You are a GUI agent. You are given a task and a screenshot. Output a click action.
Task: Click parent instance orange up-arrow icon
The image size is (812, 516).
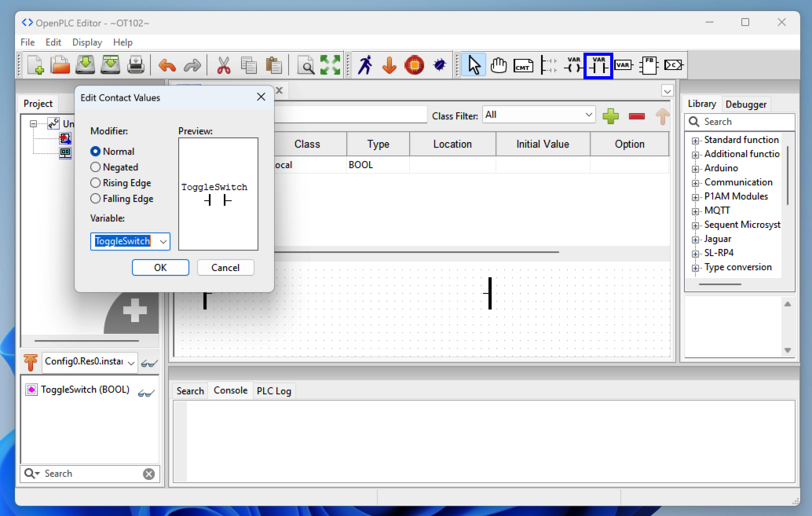click(x=31, y=362)
